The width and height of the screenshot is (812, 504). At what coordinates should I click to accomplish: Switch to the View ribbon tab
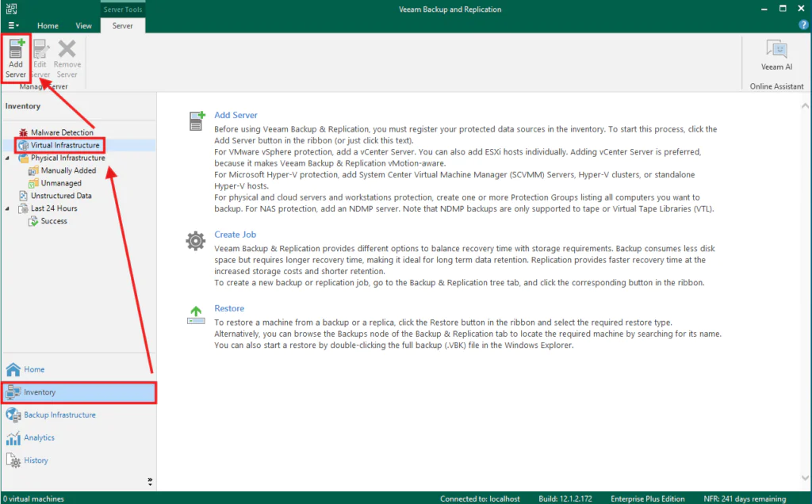tap(83, 25)
